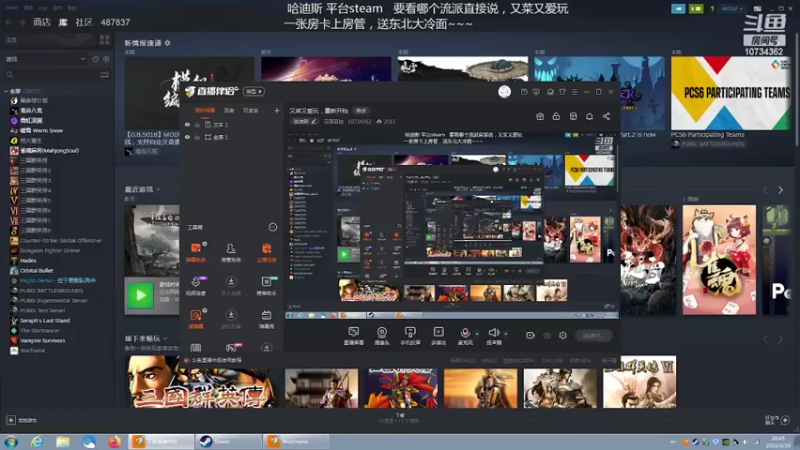
Task: Switch streaming mode with 娱乐 button
Action: tap(254, 91)
